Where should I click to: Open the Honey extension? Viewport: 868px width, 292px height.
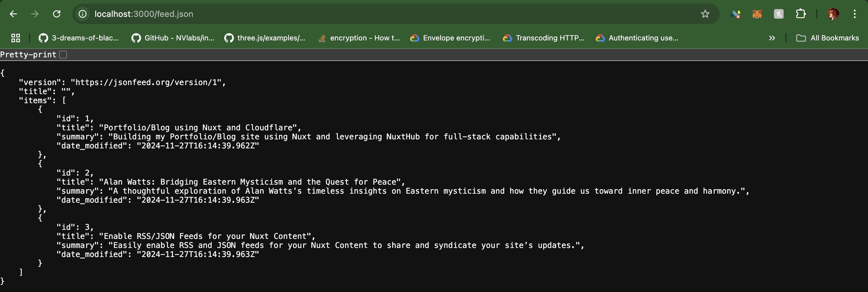click(779, 14)
